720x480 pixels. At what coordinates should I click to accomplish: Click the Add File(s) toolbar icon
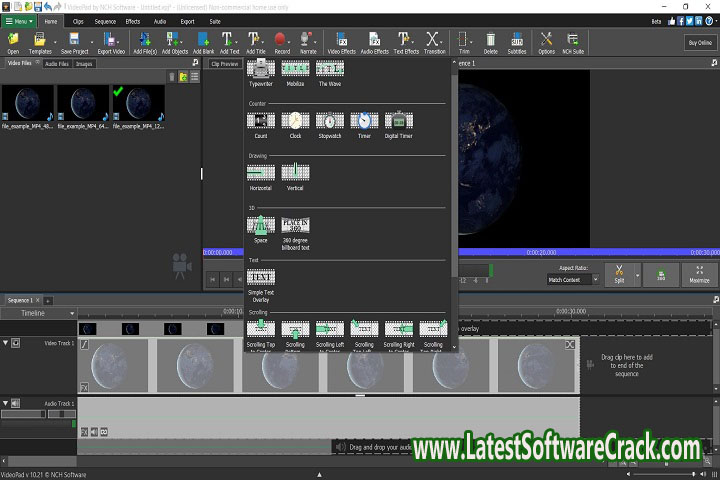145,43
